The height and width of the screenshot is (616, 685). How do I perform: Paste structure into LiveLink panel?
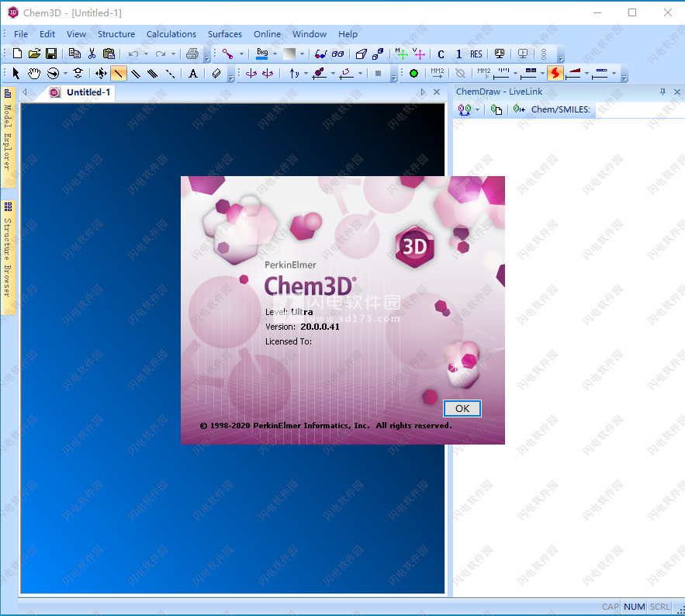coord(496,109)
